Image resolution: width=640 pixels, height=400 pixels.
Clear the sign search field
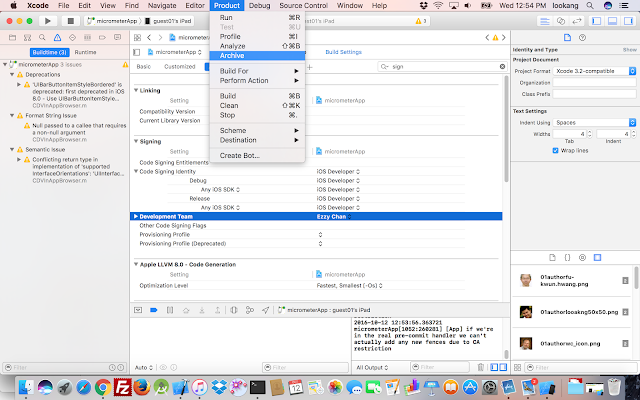pos(502,67)
